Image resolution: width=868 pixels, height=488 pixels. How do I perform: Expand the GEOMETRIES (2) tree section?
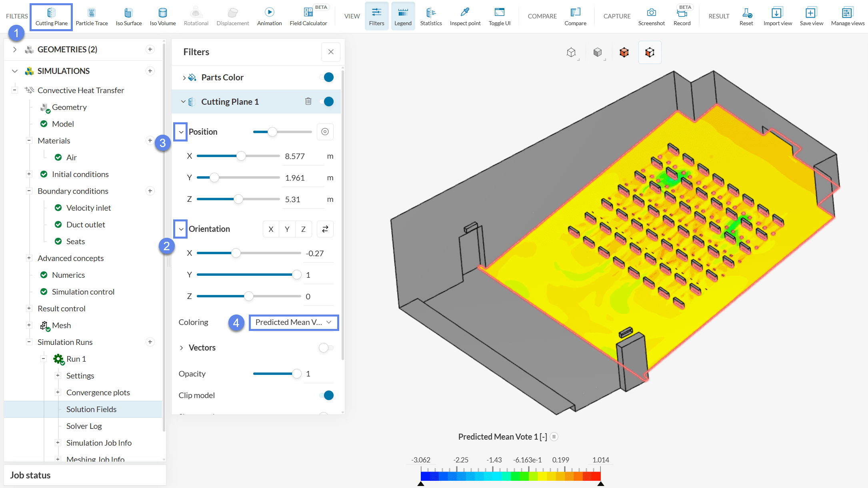tap(15, 50)
